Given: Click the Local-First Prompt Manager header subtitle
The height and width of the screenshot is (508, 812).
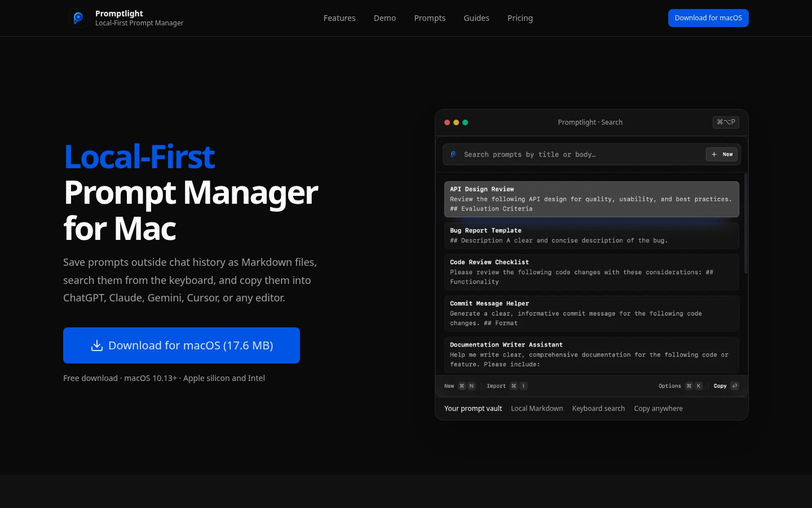Looking at the screenshot, I should coord(139,23).
